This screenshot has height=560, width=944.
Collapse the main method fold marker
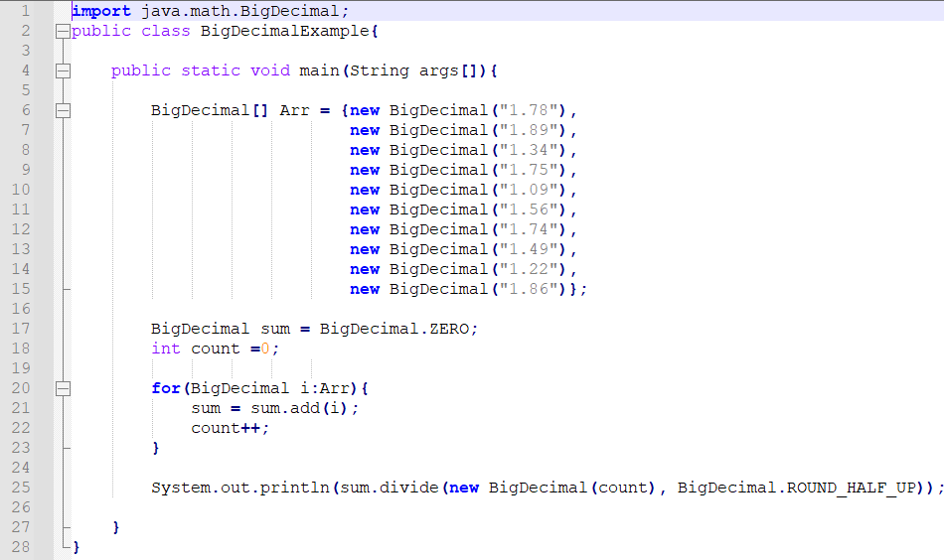[63, 70]
